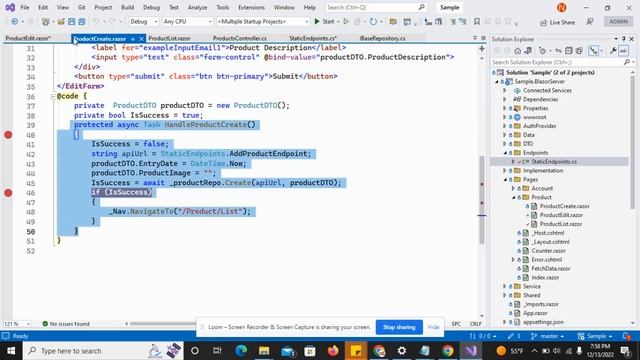This screenshot has height=360, width=640.
Task: Click the Save file toolbar icon
Action: pyautogui.click(x=72, y=22)
